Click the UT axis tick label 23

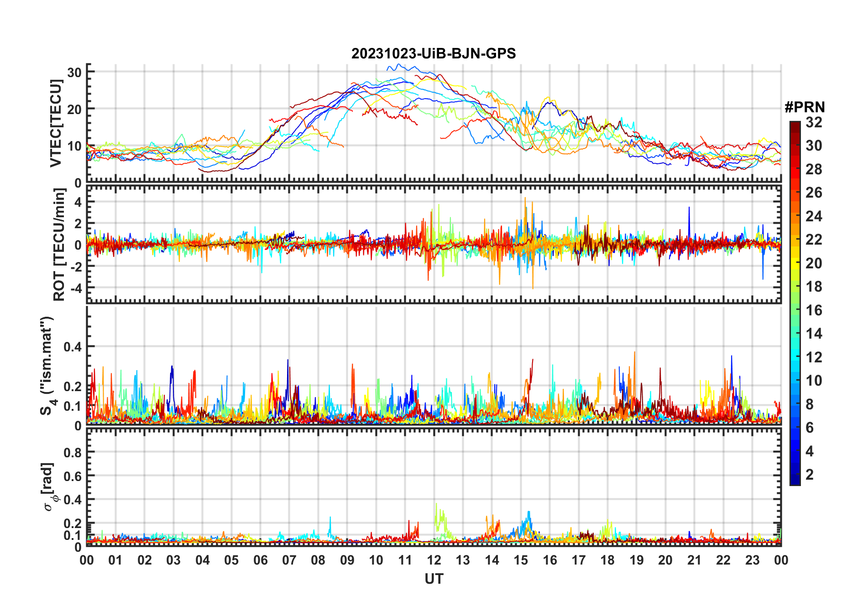click(752, 560)
